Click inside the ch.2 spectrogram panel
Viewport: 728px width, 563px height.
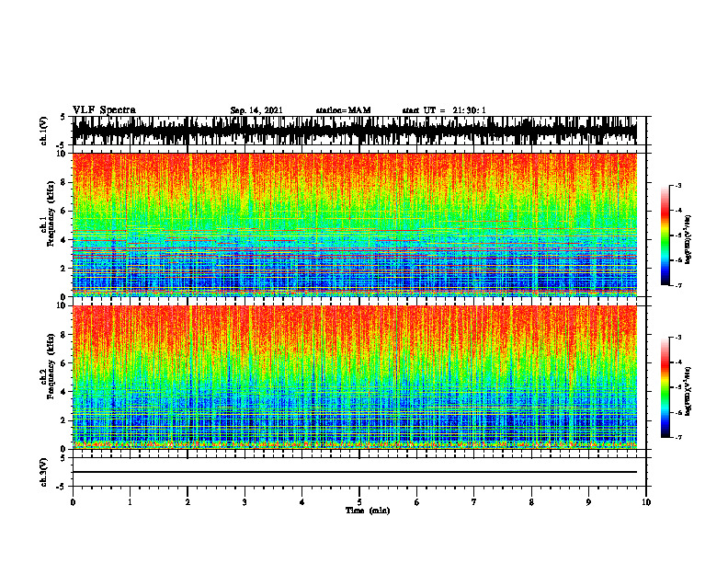(x=355, y=377)
